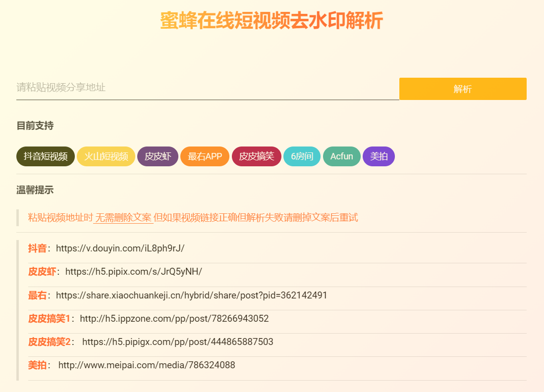The width and height of the screenshot is (544, 392).
Task: Click the violet 美拍 tag
Action: pos(379,156)
